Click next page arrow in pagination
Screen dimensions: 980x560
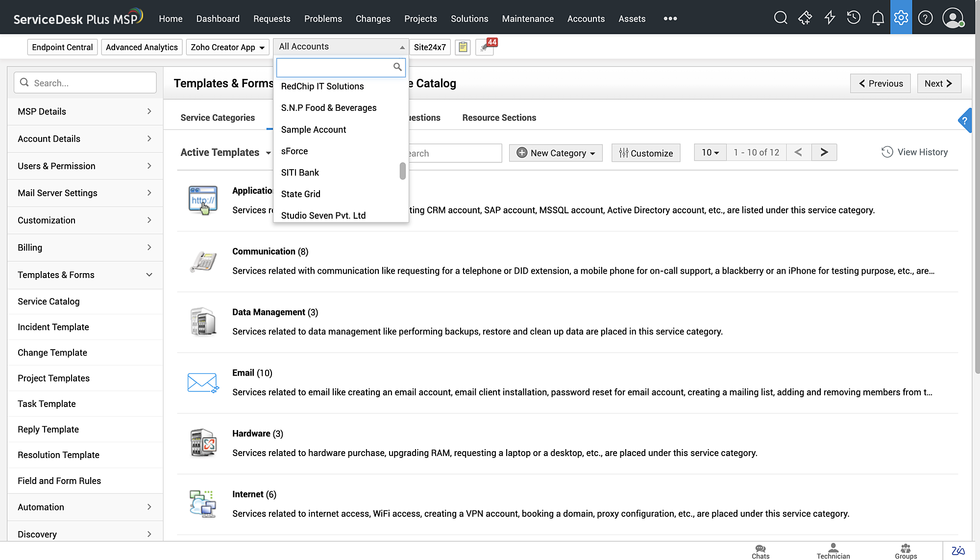[x=825, y=153]
